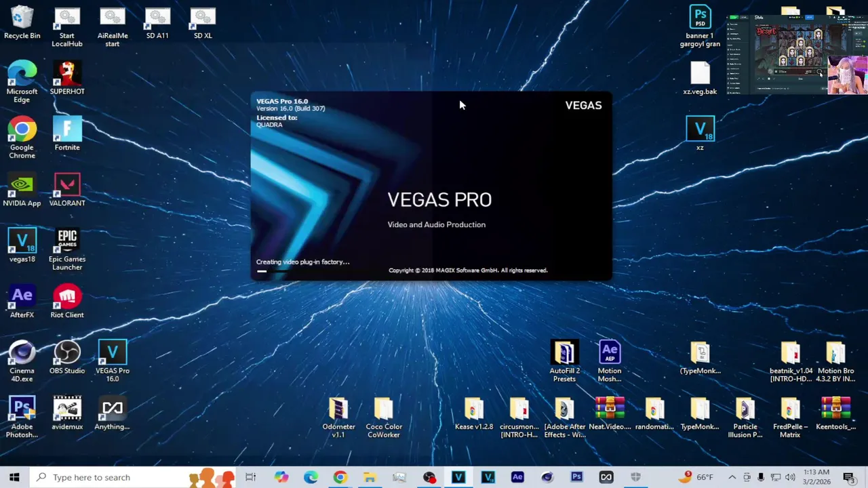Select the SD A11 desktop shortcut
Screen dimensions: 868x488
click(157, 22)
